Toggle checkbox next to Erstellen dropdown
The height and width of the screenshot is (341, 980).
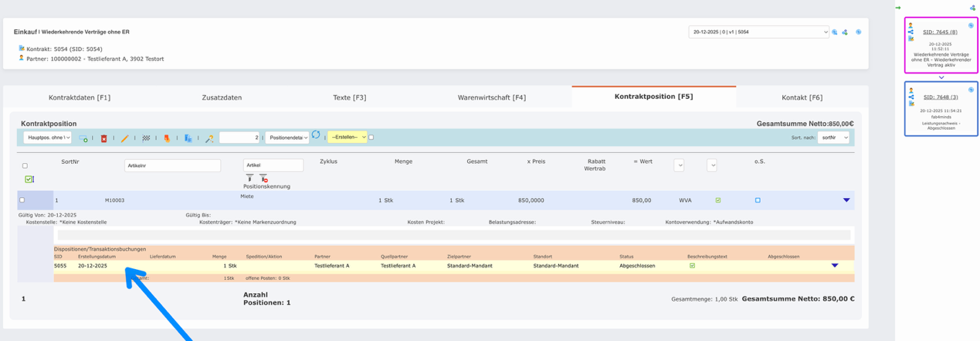[371, 138]
